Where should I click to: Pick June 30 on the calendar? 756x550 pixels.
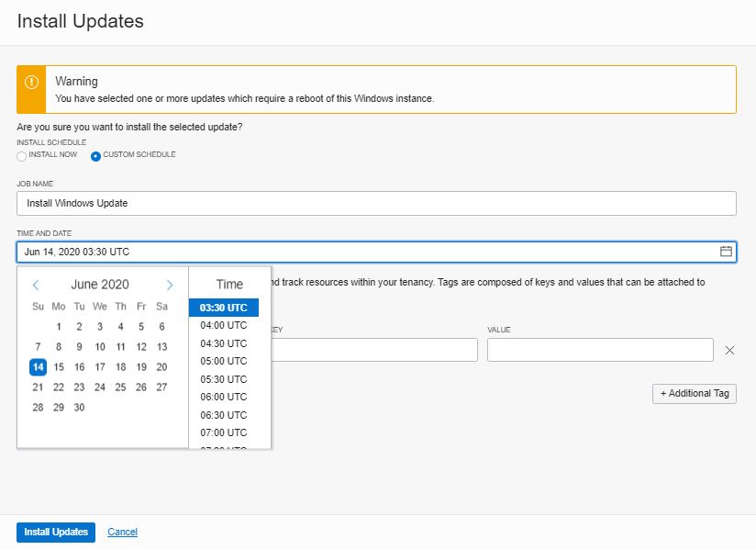click(x=80, y=408)
